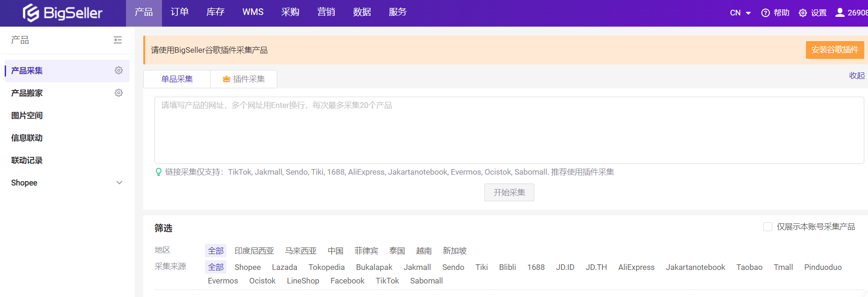Filter region by 马来西亚
This screenshot has height=297, width=868.
tap(301, 251)
